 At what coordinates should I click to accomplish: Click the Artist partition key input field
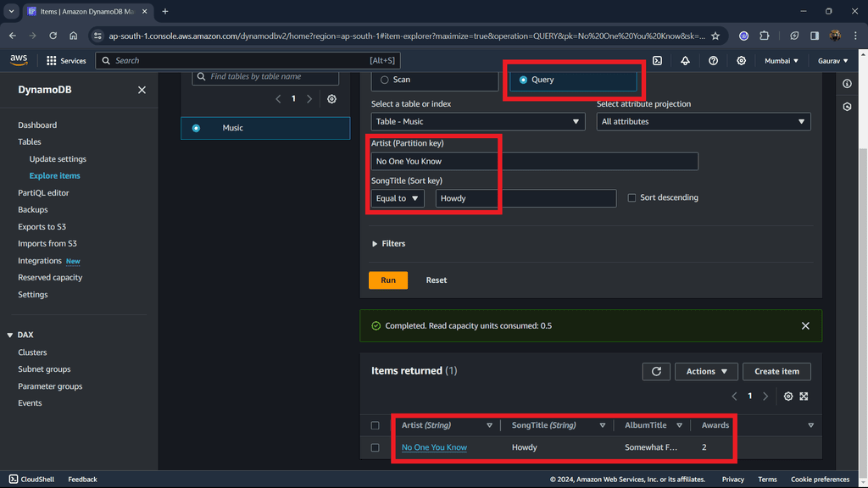click(534, 161)
